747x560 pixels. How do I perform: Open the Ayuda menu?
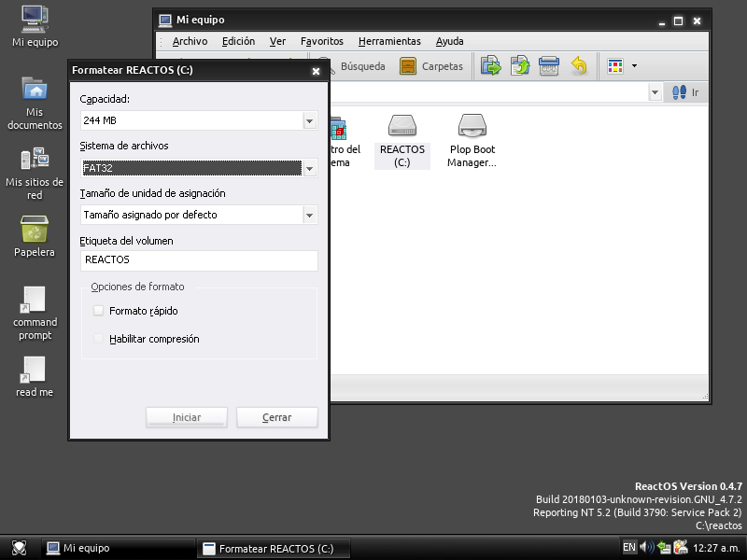pyautogui.click(x=449, y=41)
